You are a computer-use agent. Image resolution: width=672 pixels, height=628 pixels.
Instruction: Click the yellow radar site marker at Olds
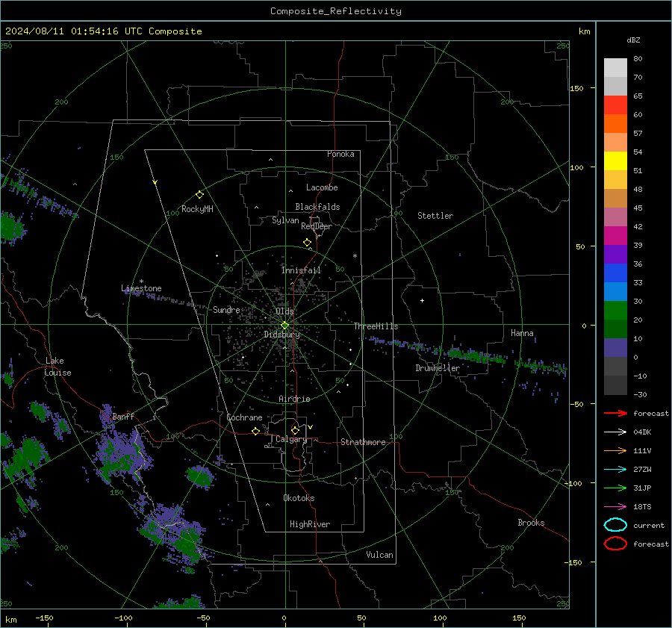(x=284, y=326)
